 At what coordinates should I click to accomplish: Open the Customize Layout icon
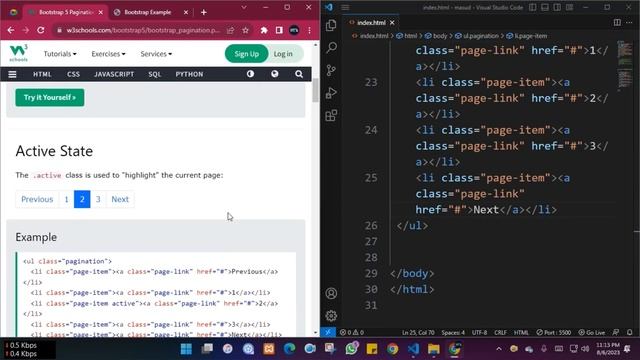[569, 7]
